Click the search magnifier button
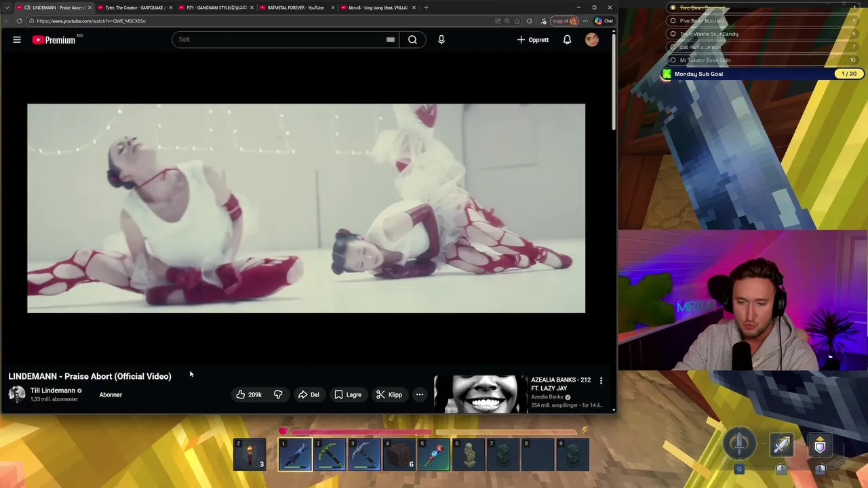This screenshot has width=868, height=488. click(412, 39)
